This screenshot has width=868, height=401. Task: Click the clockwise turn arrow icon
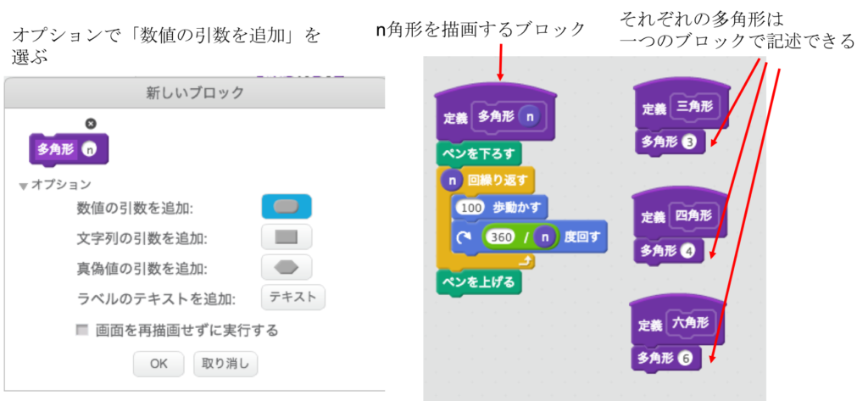(x=462, y=237)
